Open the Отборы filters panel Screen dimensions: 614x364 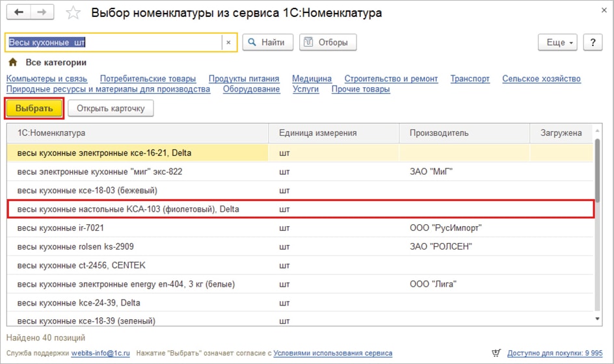pos(328,43)
